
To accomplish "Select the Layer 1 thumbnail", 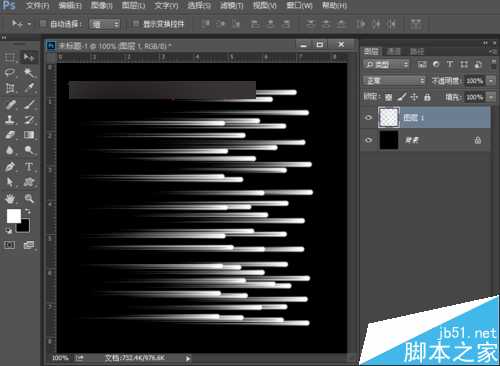I will [389, 117].
